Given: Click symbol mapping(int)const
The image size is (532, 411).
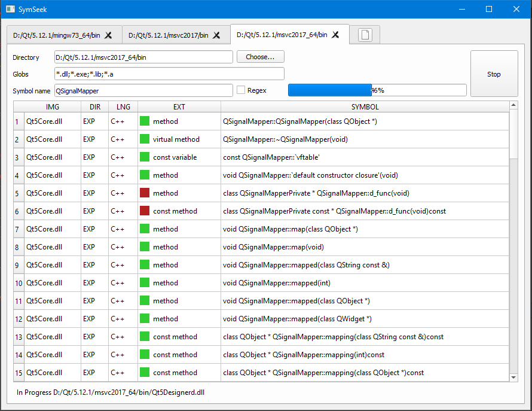Looking at the screenshot, I should [304, 355].
